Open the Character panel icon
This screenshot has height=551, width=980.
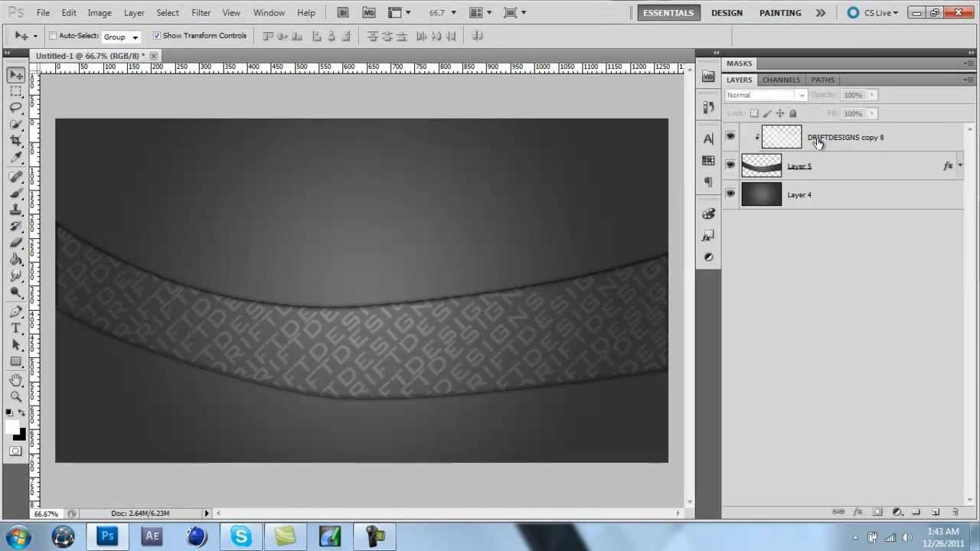point(708,139)
